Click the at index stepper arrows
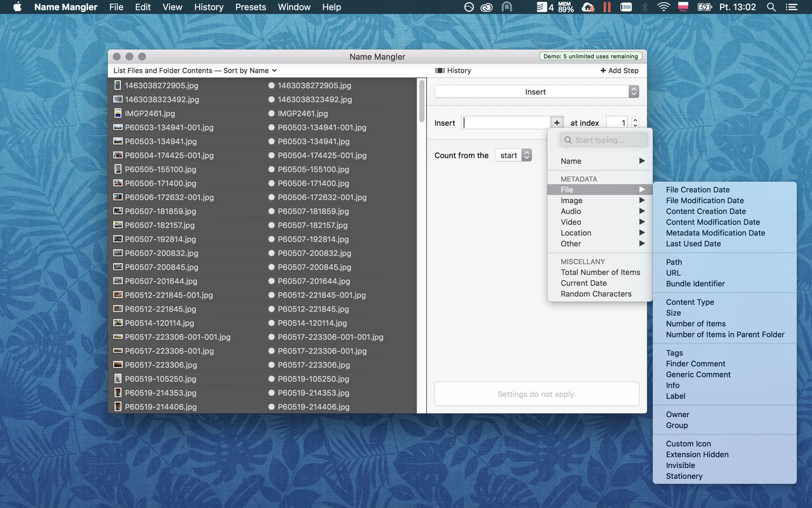The width and height of the screenshot is (812, 508). [x=635, y=123]
